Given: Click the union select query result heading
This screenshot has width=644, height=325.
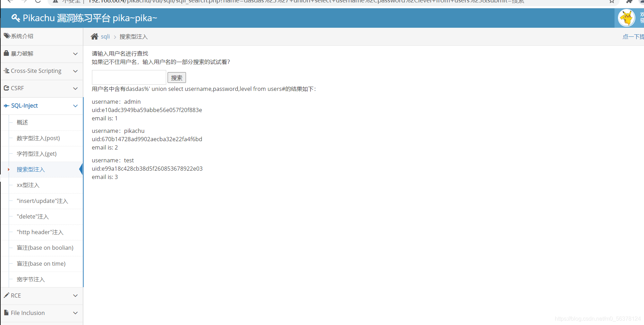Looking at the screenshot, I should [x=204, y=89].
